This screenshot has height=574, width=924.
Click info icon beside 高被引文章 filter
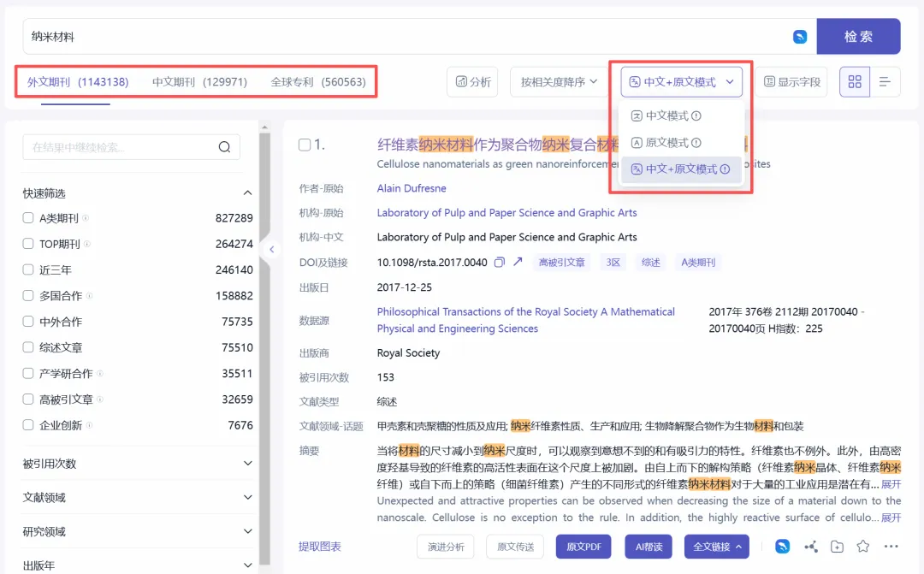pos(99,399)
